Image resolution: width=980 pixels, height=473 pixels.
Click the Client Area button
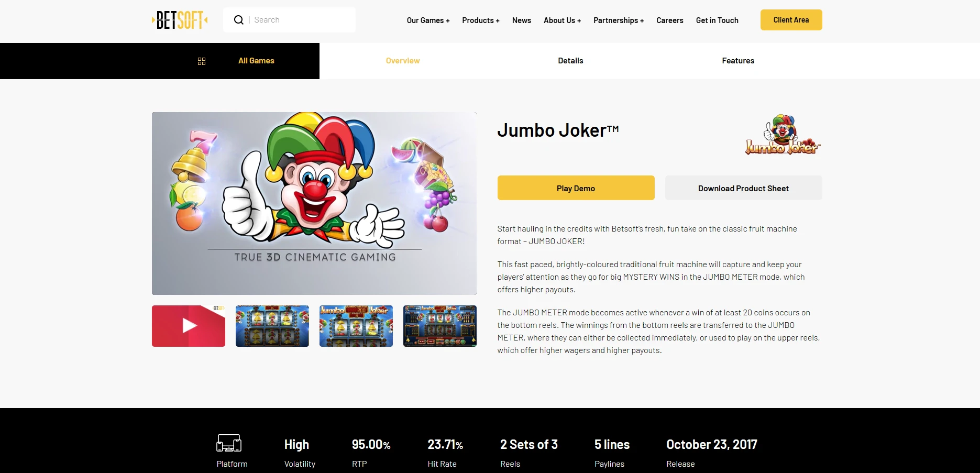pos(791,20)
